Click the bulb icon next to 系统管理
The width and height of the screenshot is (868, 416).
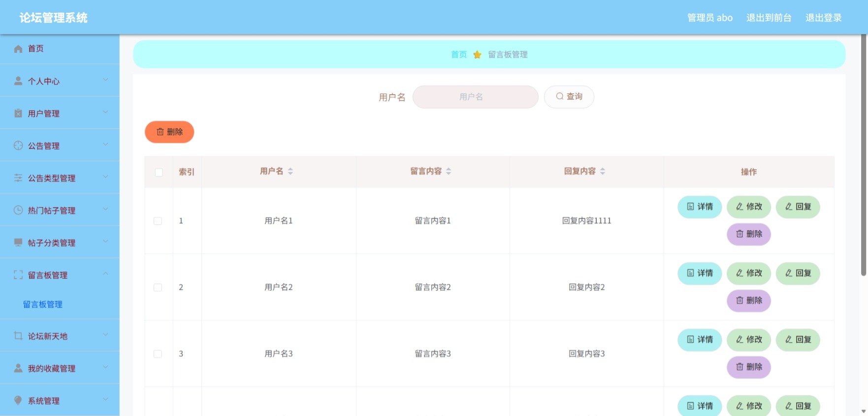point(18,400)
